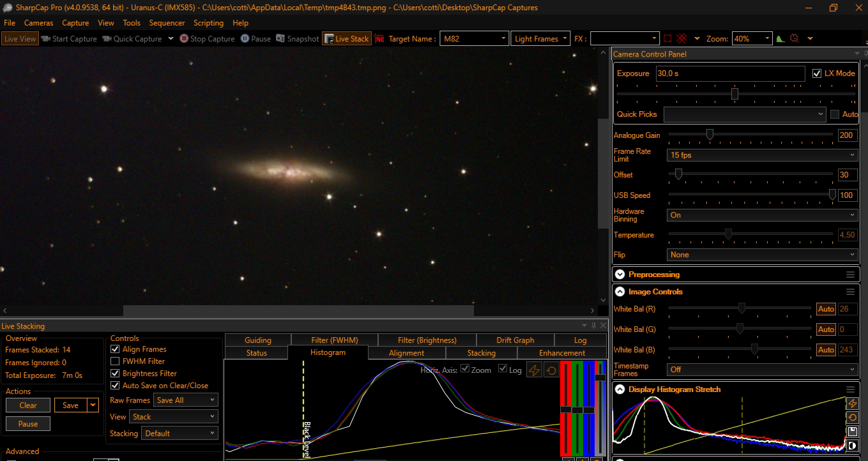Screen dimensions: 868x461
Task: Click Auto button for White Bal (R)
Action: click(x=826, y=309)
